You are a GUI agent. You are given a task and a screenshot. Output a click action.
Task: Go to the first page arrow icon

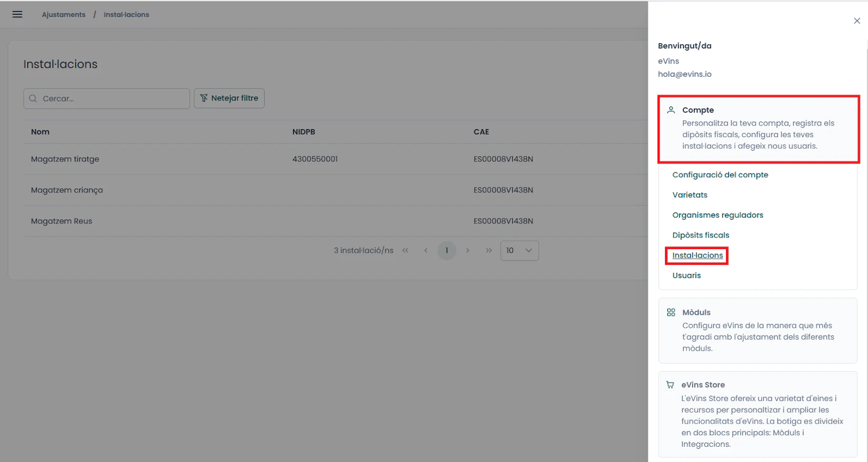(x=405, y=251)
